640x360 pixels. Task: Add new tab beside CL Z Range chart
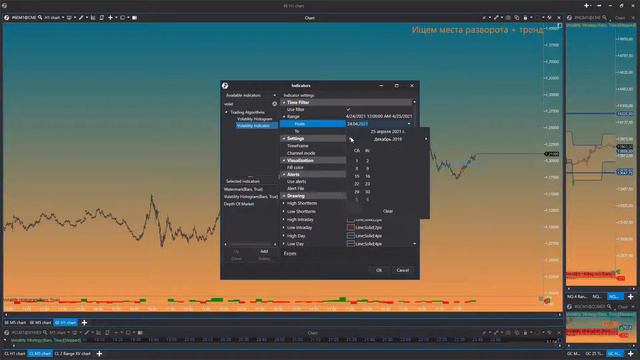coord(99,353)
